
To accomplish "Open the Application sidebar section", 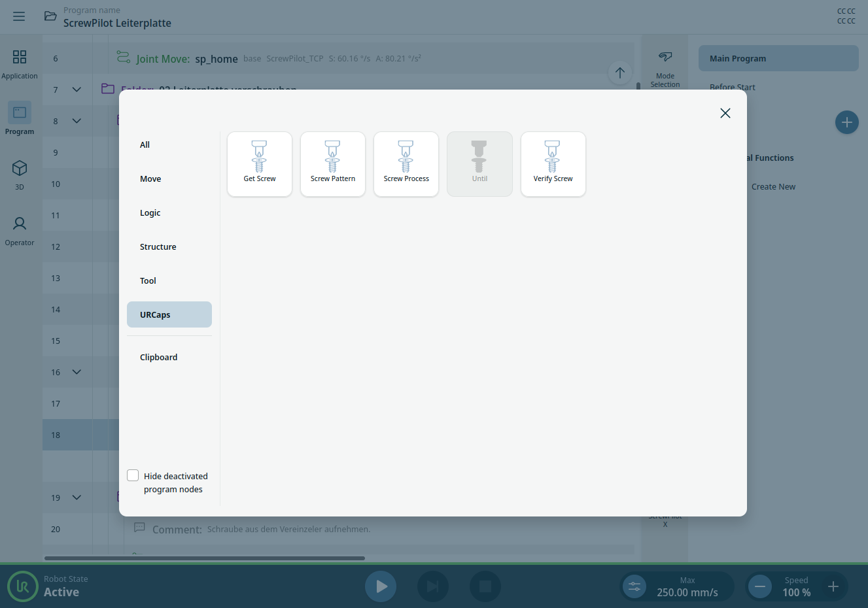I will (x=20, y=64).
